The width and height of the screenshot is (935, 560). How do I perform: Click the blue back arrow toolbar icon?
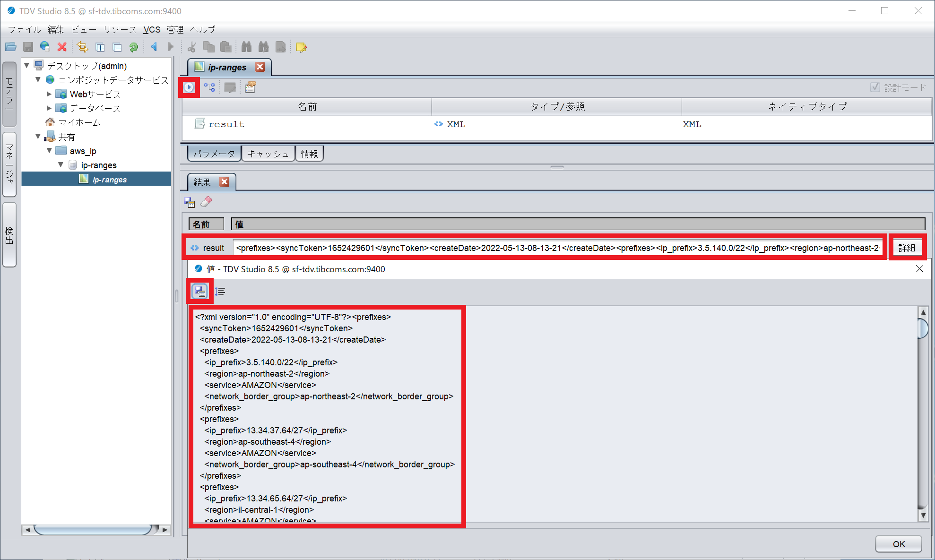coord(154,47)
